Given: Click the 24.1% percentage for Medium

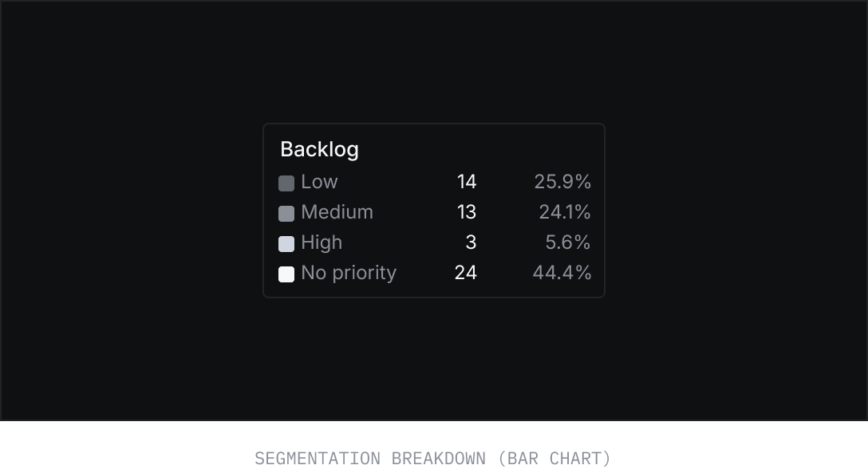Looking at the screenshot, I should click(x=565, y=212).
